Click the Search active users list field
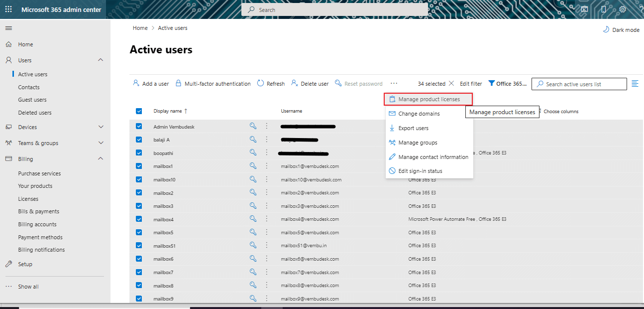Viewport: 644px width, 309px height. coord(579,84)
